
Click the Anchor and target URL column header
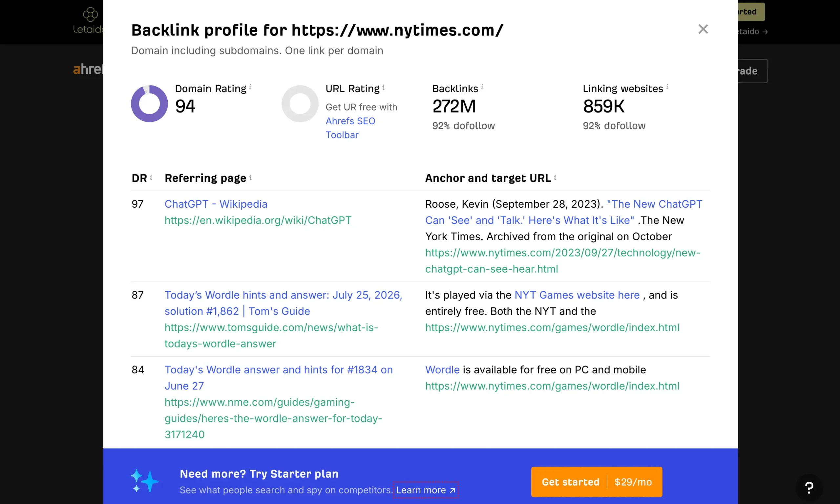[488, 178]
